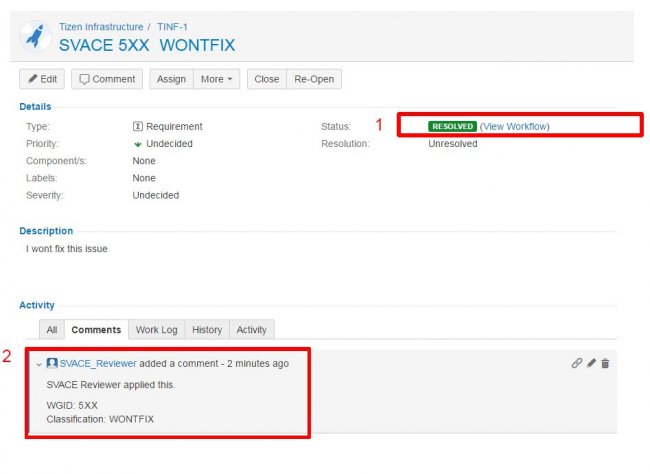650x474 pixels.
Task: Delete the comment with the trash icon
Action: pyautogui.click(x=605, y=363)
